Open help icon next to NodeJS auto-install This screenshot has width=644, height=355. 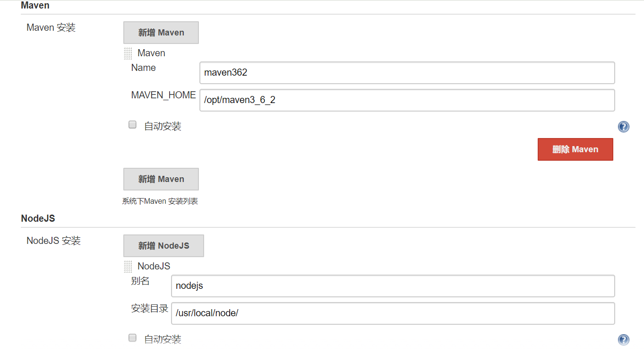[x=623, y=340]
